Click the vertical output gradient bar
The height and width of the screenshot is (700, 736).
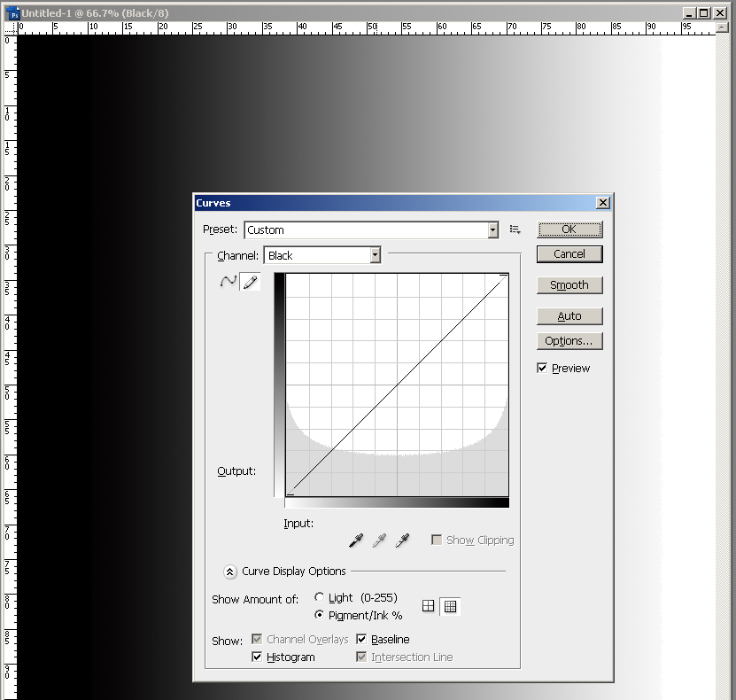click(x=279, y=385)
